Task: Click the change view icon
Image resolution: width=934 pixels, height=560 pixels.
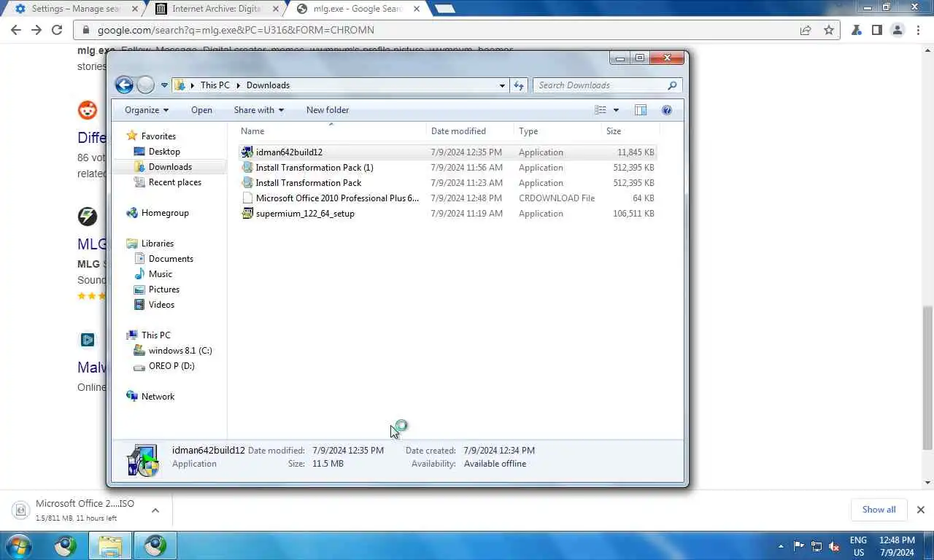Action: 601,110
